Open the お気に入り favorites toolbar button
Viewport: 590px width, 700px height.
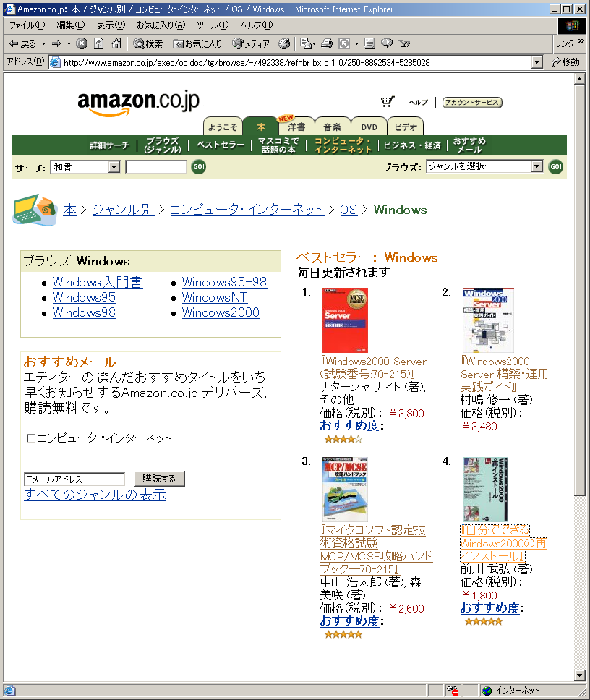[197, 43]
